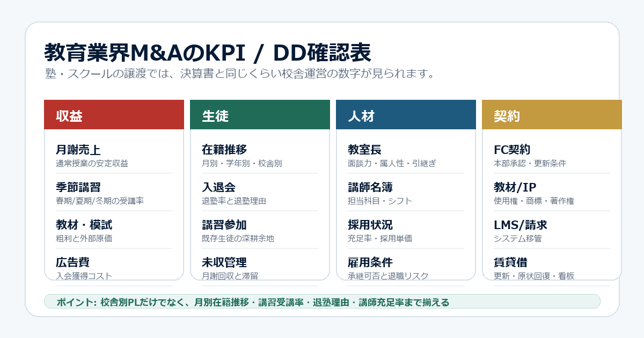Screen dimensions: 644x338
Task: Click the 季節講習 item heading
Action: [x=78, y=187]
